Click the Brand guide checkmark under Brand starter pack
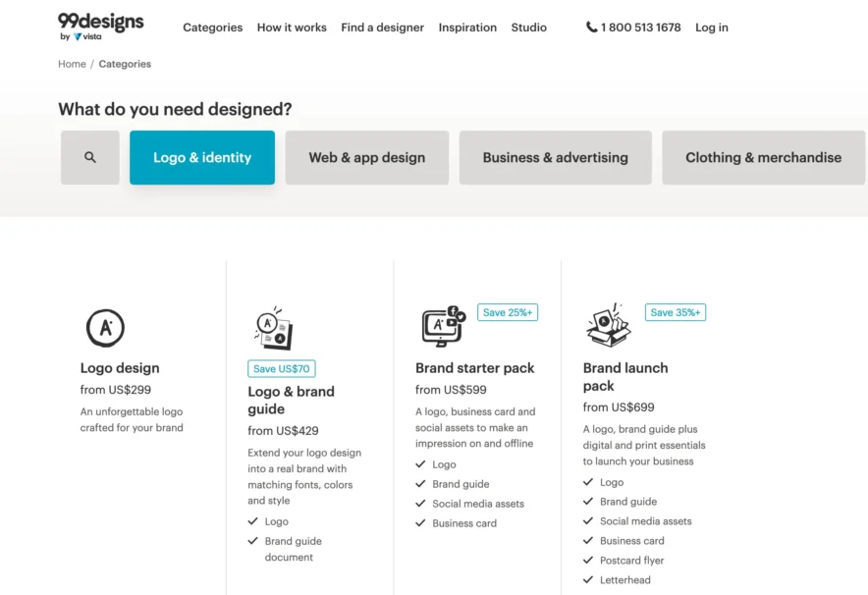Image resolution: width=868 pixels, height=595 pixels. 421,484
